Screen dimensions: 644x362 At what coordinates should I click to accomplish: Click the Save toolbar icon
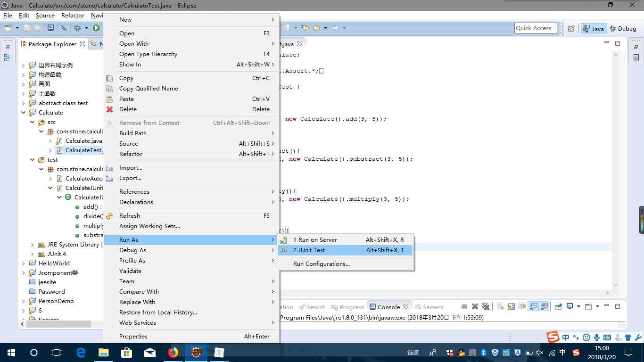(26, 28)
